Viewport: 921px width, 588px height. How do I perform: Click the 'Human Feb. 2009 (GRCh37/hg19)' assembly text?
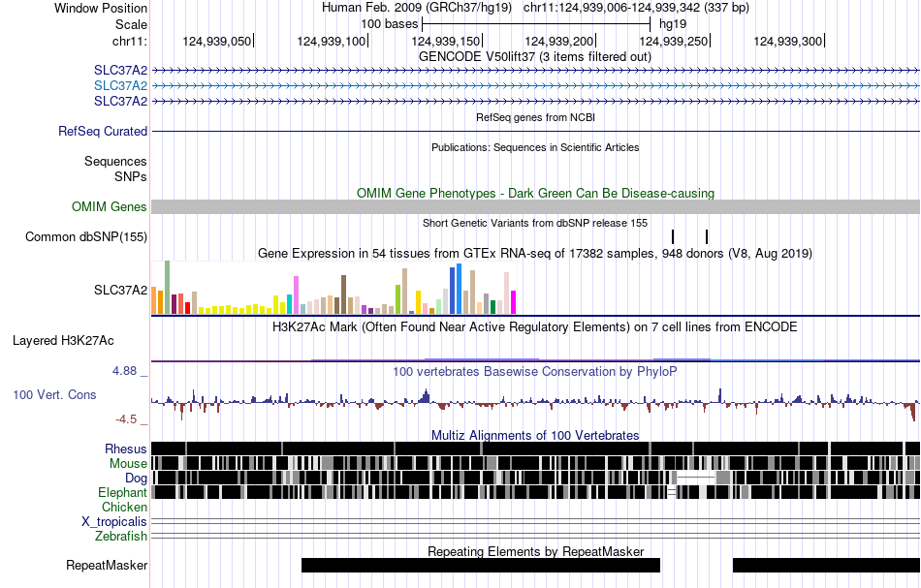pyautogui.click(x=417, y=8)
